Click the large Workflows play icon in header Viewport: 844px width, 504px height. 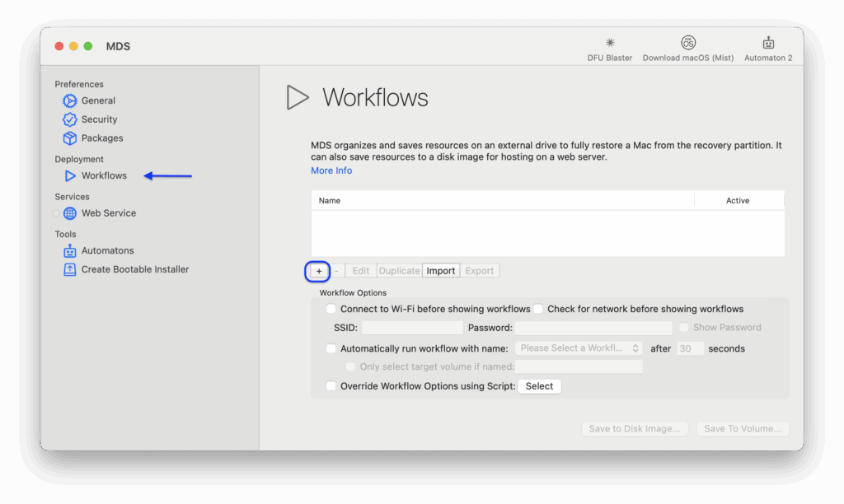[x=297, y=97]
